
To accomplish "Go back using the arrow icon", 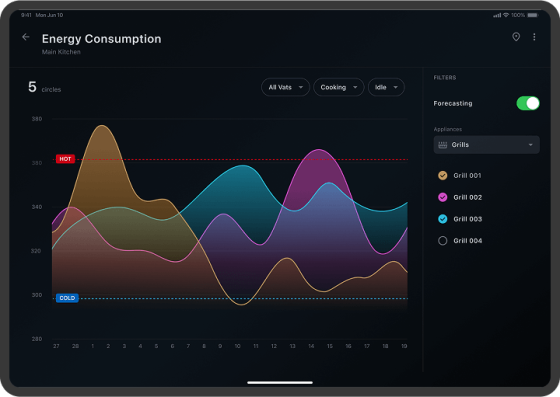I will click(x=26, y=37).
